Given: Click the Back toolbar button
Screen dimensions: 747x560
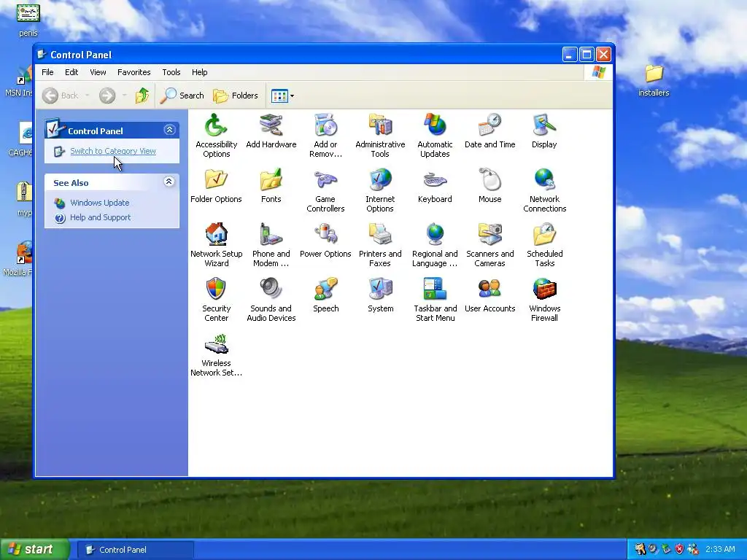Looking at the screenshot, I should point(61,96).
